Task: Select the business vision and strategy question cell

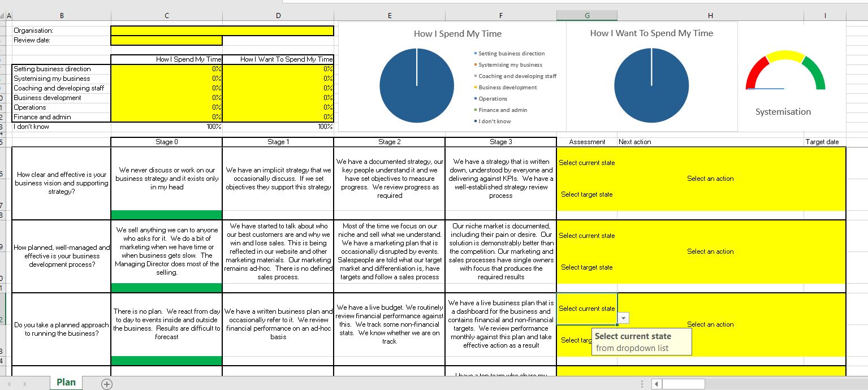Action: click(62, 183)
